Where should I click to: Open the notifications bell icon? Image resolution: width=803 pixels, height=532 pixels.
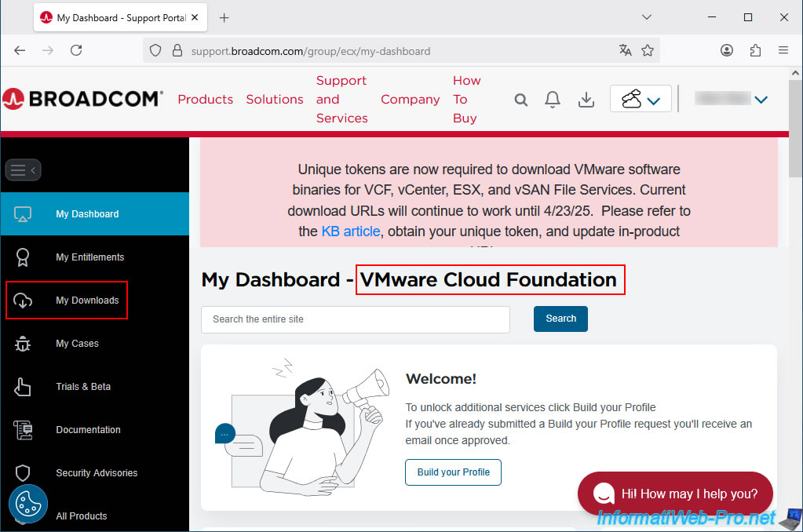pyautogui.click(x=553, y=100)
